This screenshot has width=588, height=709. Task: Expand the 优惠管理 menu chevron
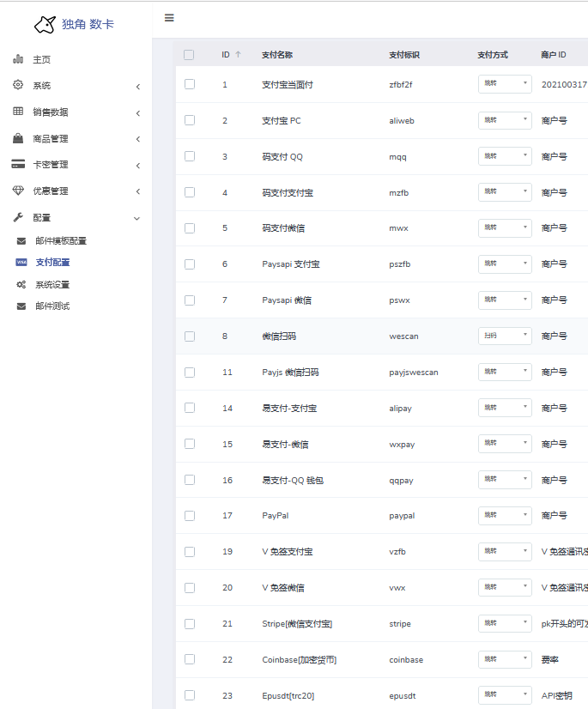click(x=138, y=191)
